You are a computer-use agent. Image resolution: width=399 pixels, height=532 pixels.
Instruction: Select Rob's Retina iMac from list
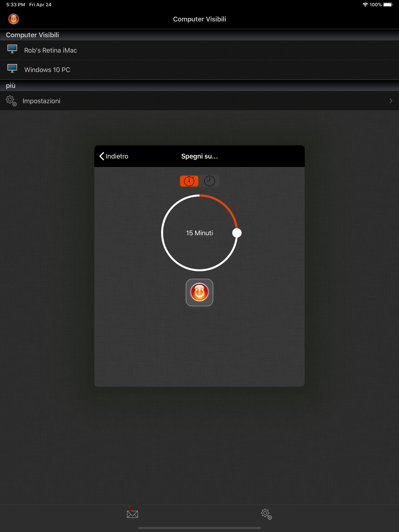click(x=50, y=50)
